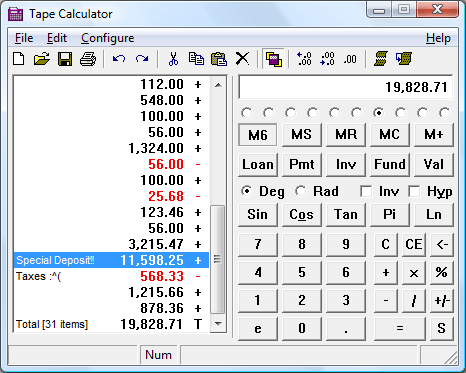Select the second memory slot radio button
466x373 pixels.
click(269, 113)
